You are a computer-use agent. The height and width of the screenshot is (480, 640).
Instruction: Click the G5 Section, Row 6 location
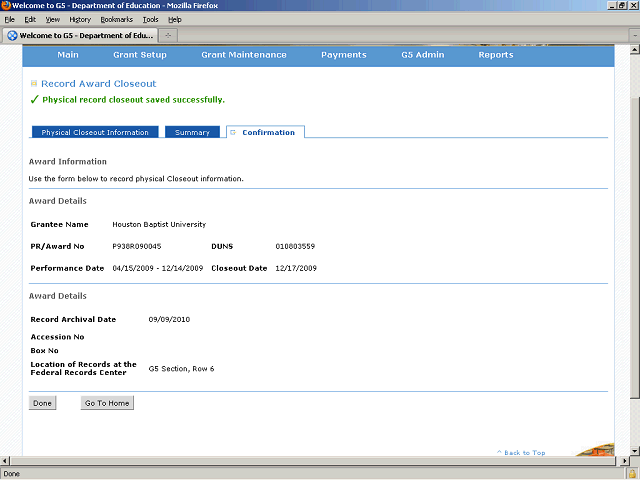click(181, 369)
